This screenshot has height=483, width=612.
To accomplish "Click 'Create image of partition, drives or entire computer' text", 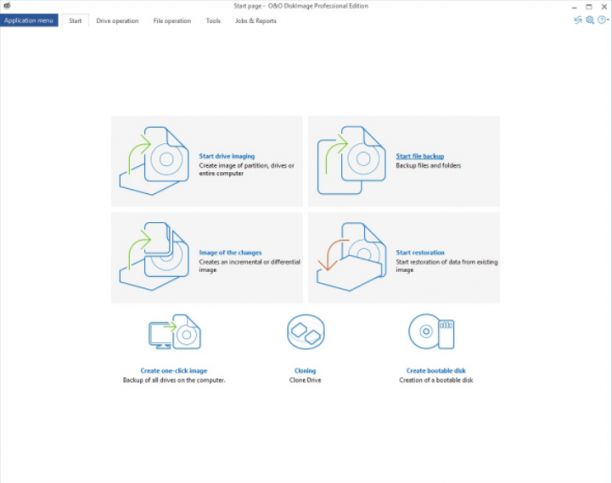I will pyautogui.click(x=247, y=169).
